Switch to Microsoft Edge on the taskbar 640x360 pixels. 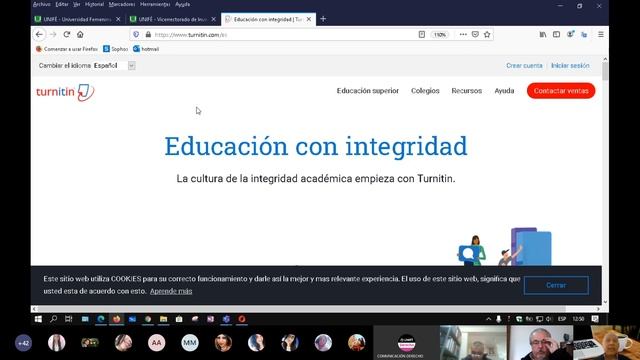coord(100,319)
